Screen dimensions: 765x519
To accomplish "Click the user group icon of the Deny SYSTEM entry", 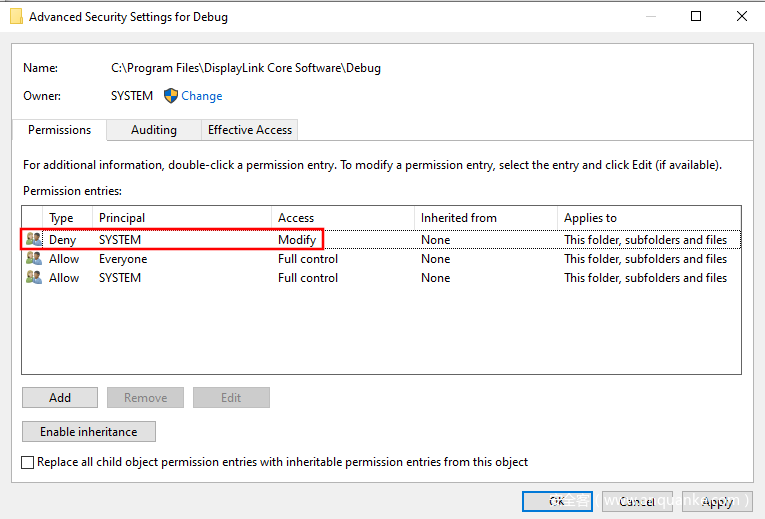I will [34, 240].
